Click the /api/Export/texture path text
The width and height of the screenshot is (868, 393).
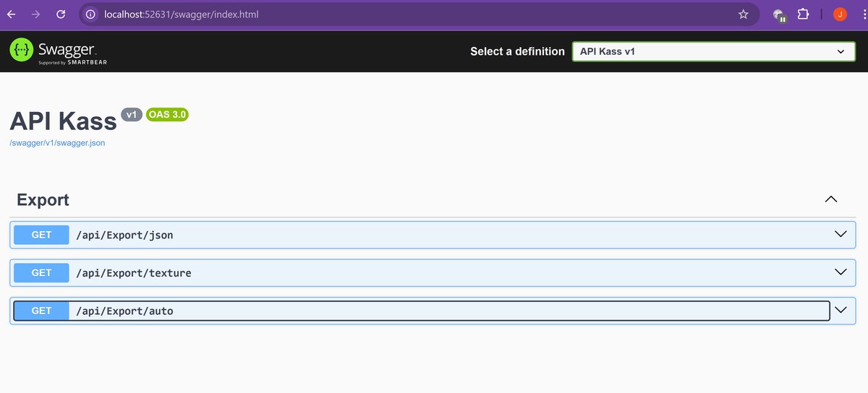[x=134, y=273]
